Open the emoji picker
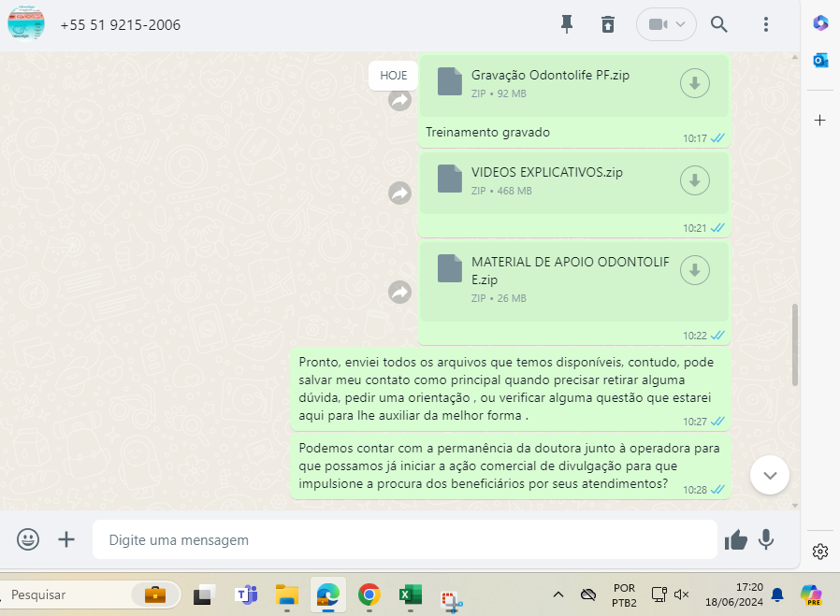840x616 pixels. tap(29, 539)
